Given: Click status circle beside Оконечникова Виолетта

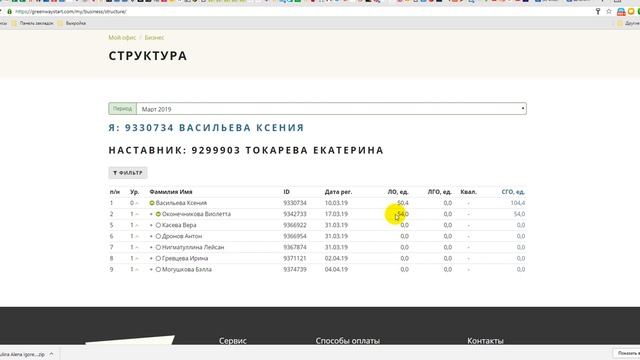Looking at the screenshot, I should tap(158, 214).
